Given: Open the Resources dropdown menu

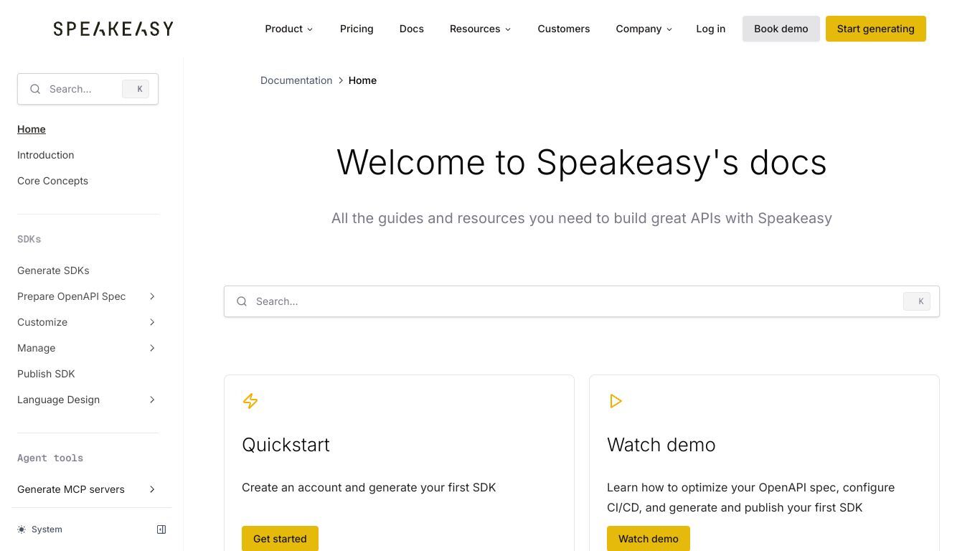Looking at the screenshot, I should click(480, 29).
